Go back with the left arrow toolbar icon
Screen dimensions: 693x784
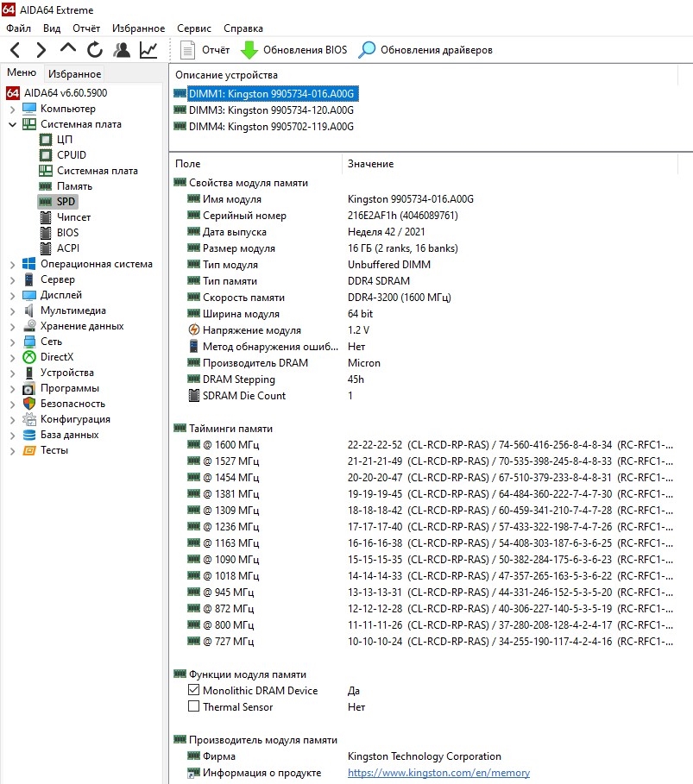pos(16,50)
